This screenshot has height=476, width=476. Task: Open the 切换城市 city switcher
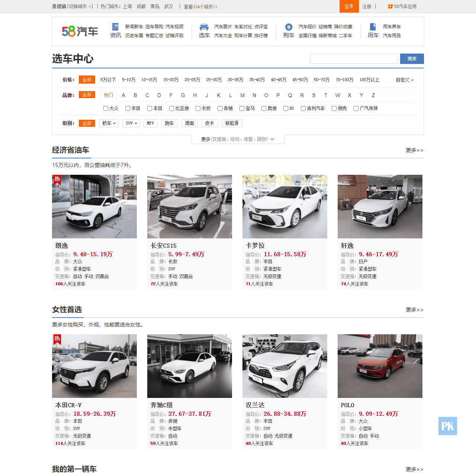click(80, 6)
